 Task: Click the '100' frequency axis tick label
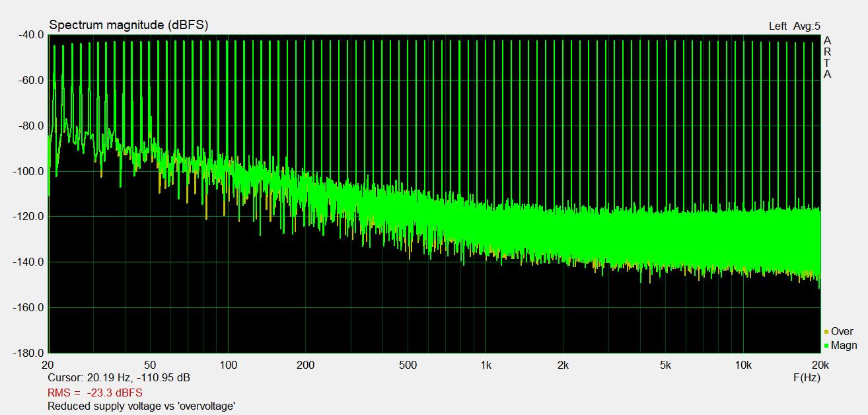pos(228,365)
